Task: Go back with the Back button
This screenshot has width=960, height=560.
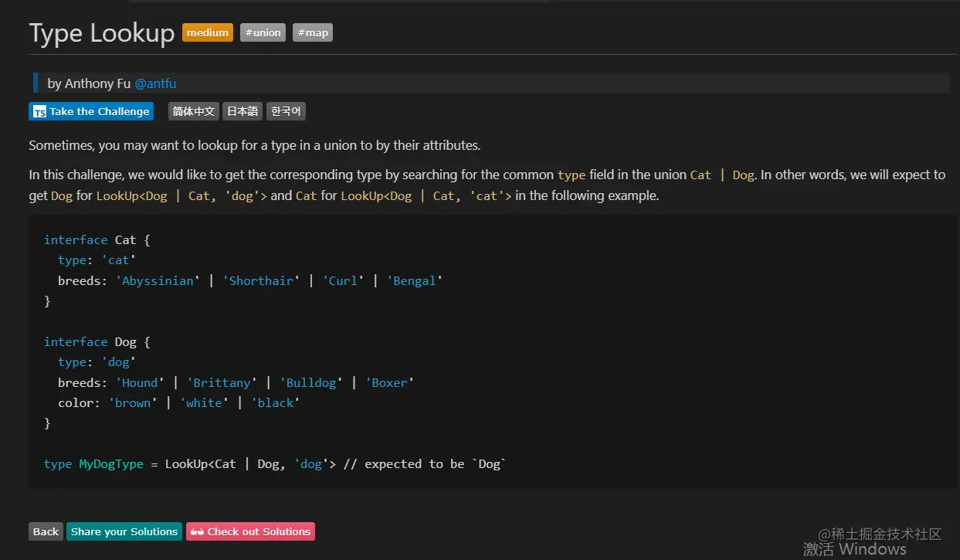Action: pyautogui.click(x=46, y=531)
